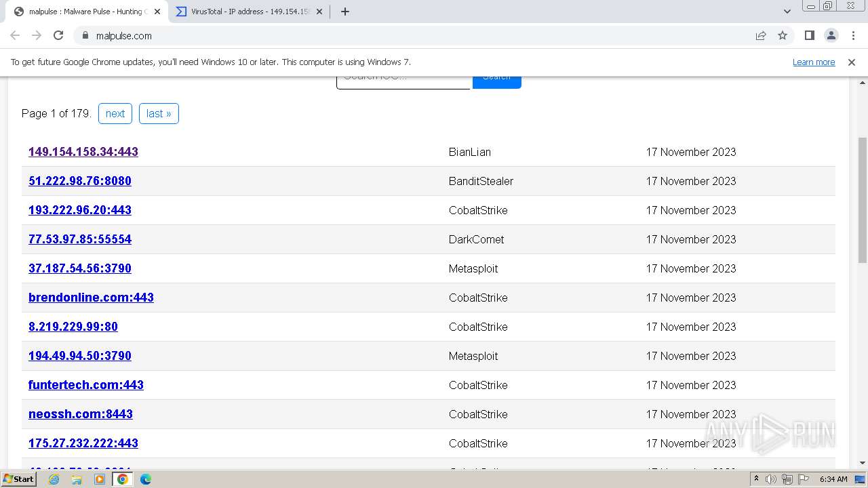The image size is (868, 488).
Task: Open the browser side panel icon
Action: (809, 35)
